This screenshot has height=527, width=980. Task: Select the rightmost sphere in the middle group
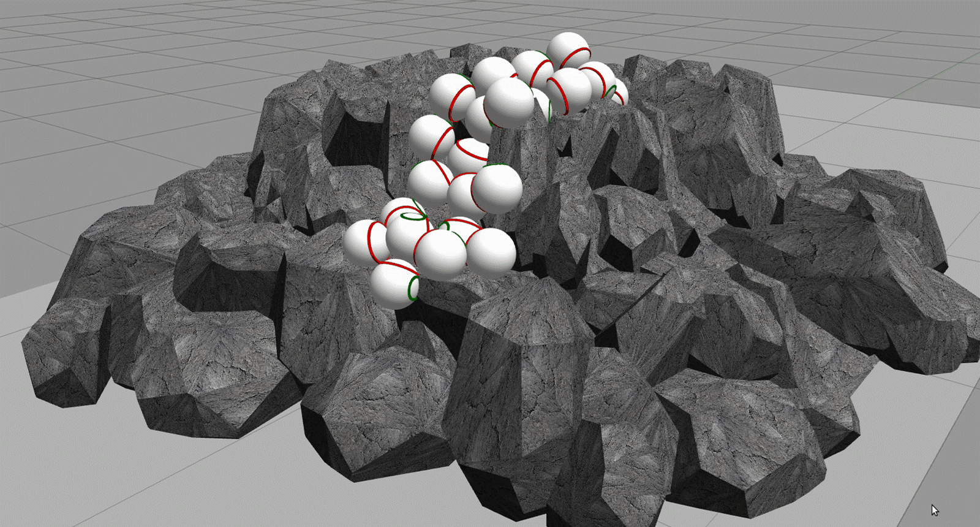(x=497, y=189)
